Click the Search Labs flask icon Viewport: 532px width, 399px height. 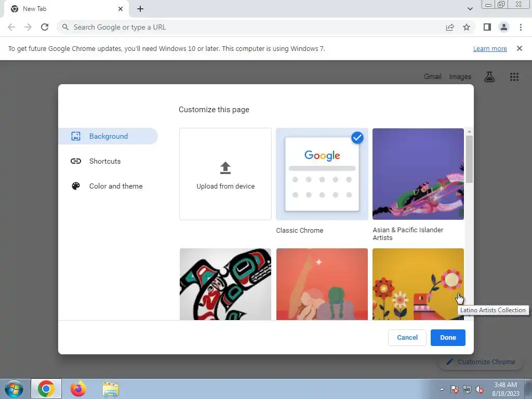click(x=489, y=77)
